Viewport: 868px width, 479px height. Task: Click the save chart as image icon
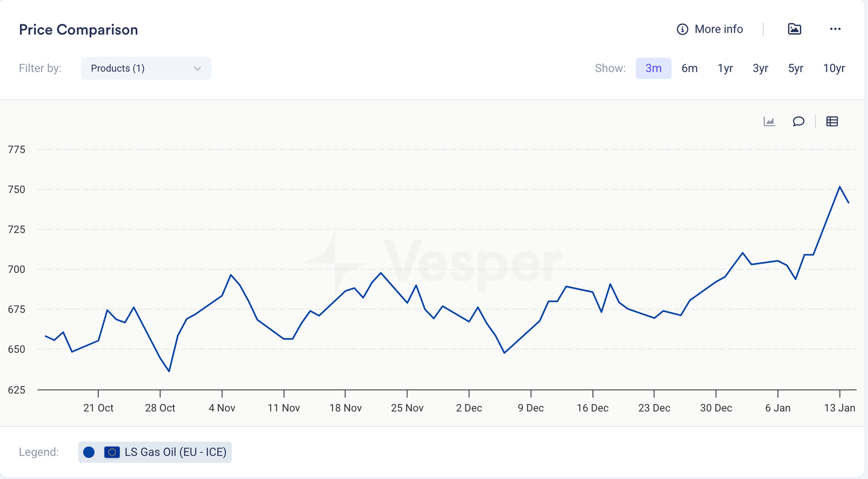coord(794,29)
